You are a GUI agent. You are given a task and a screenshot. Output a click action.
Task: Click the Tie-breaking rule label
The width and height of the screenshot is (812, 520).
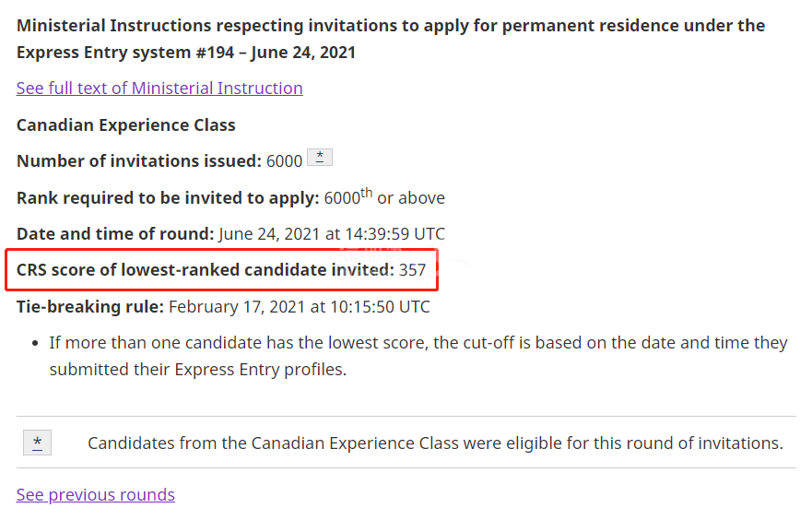[x=90, y=307]
